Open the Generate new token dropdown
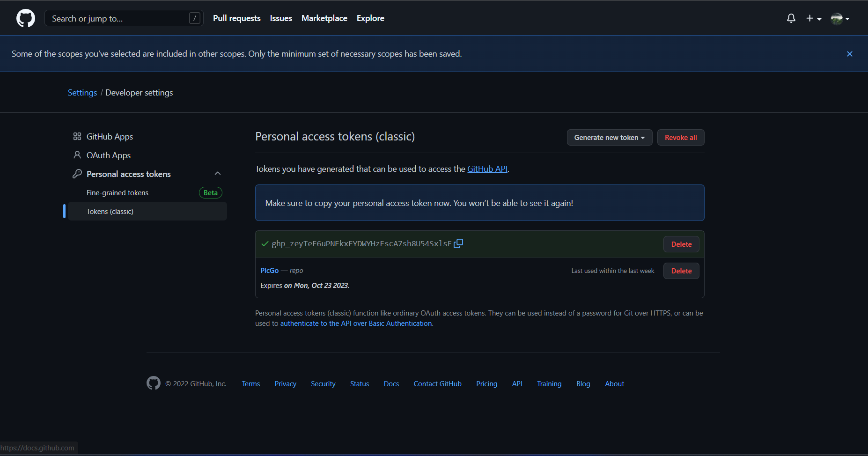Screen dimensions: 868x456 pyautogui.click(x=610, y=138)
